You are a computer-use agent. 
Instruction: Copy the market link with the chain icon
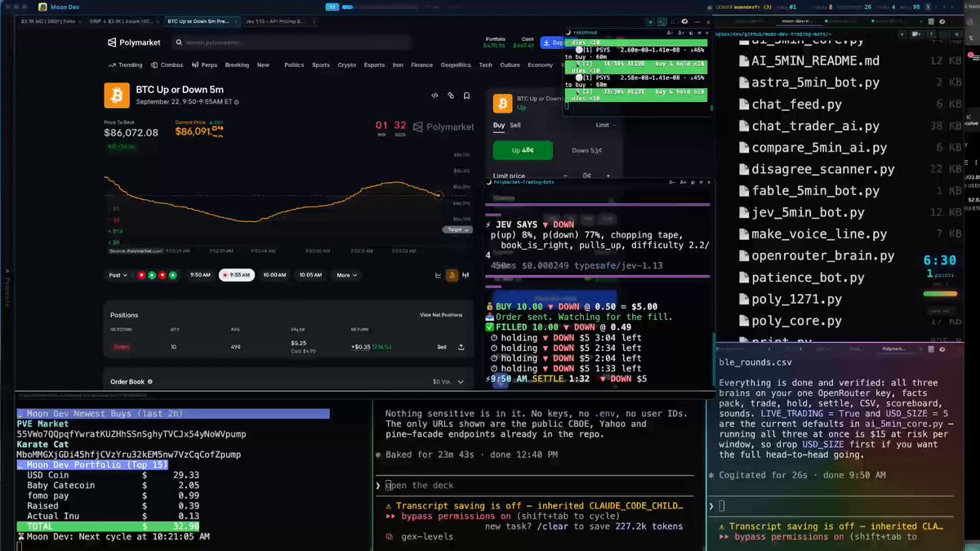click(x=450, y=96)
